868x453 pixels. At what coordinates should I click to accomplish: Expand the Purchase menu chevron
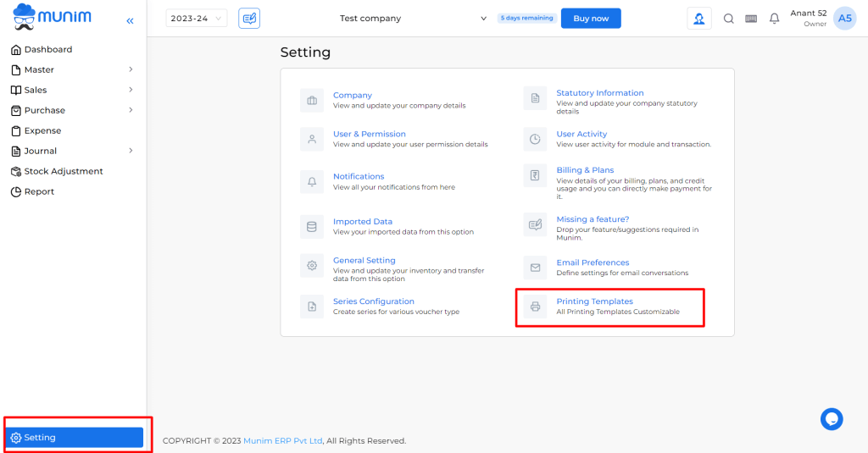(x=131, y=110)
